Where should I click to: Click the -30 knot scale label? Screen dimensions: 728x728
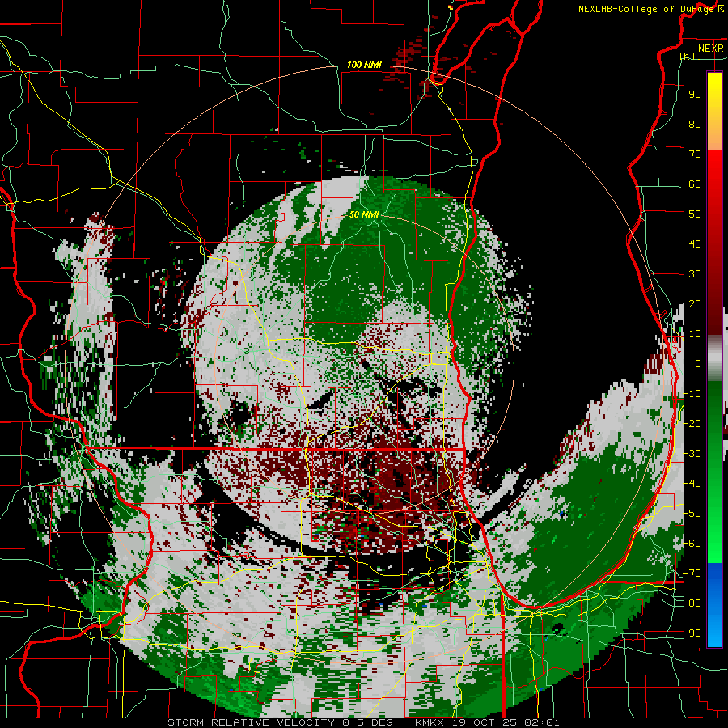pyautogui.click(x=692, y=453)
